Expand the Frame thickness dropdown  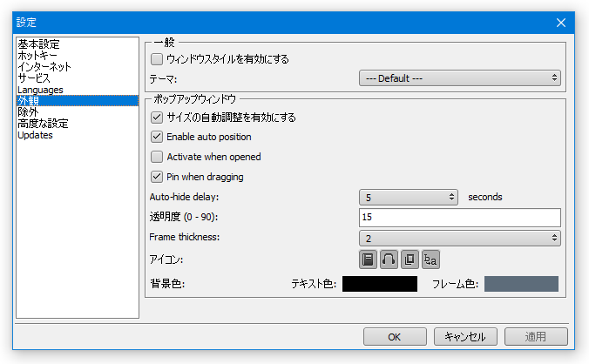tap(460, 239)
